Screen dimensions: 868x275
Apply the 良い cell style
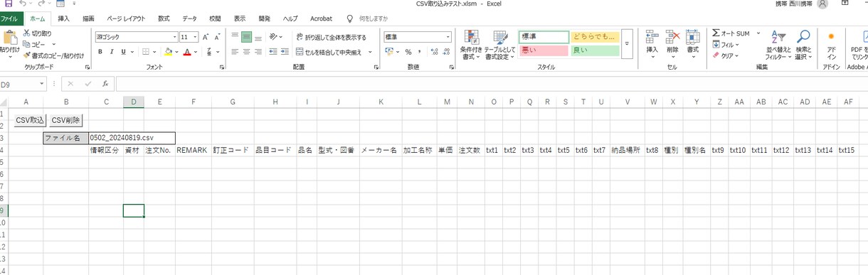[x=595, y=50]
